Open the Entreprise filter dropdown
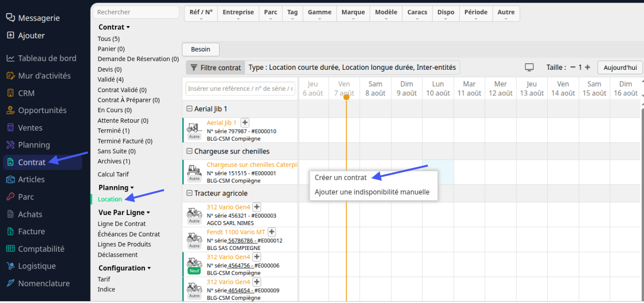Viewport: 644px width, 303px height. click(238, 14)
